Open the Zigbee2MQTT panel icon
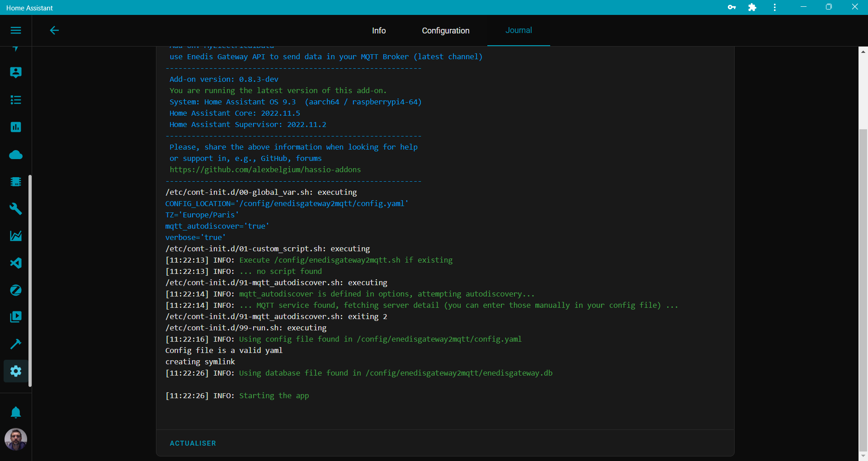The height and width of the screenshot is (461, 868). coord(16,290)
